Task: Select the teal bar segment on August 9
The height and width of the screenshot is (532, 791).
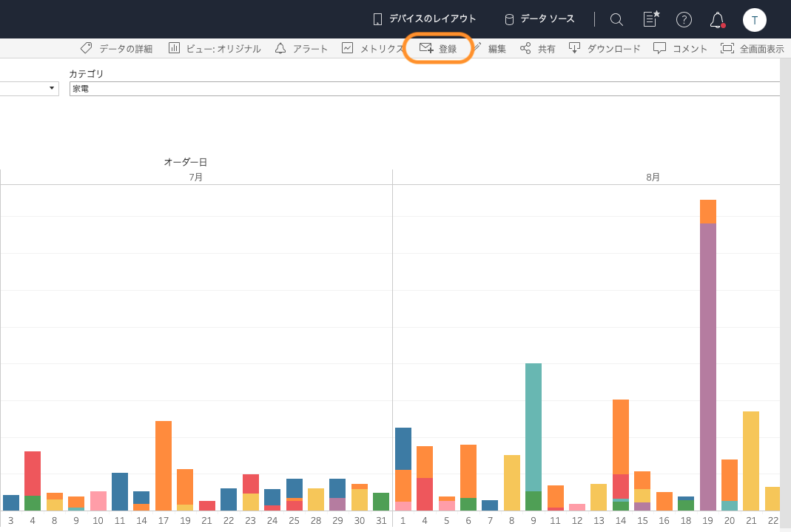Action: click(x=533, y=427)
